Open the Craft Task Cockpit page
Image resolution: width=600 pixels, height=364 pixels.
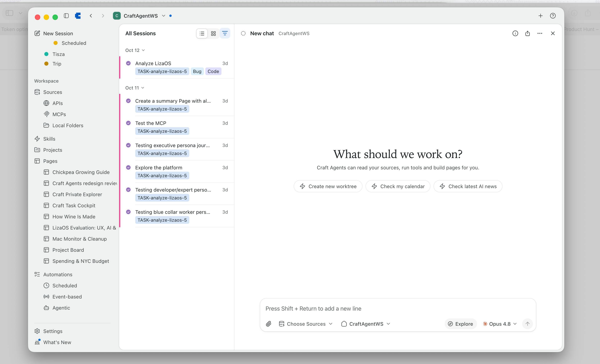coord(74,205)
